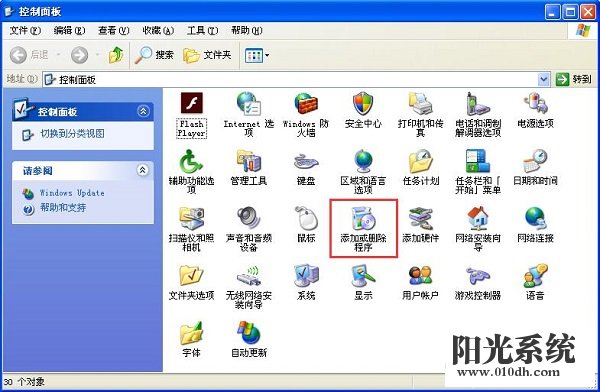Open 辅助功能选项 icon
The height and width of the screenshot is (392, 600).
[191, 161]
